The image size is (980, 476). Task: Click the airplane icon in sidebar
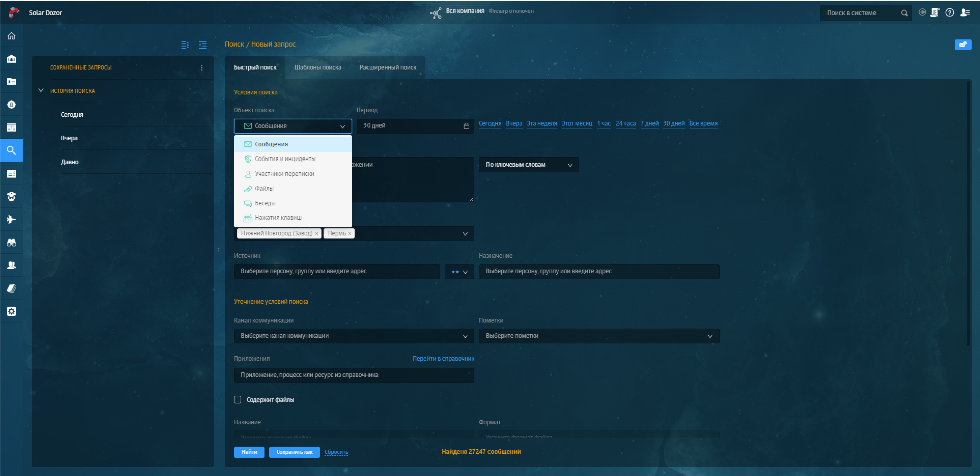(x=11, y=219)
